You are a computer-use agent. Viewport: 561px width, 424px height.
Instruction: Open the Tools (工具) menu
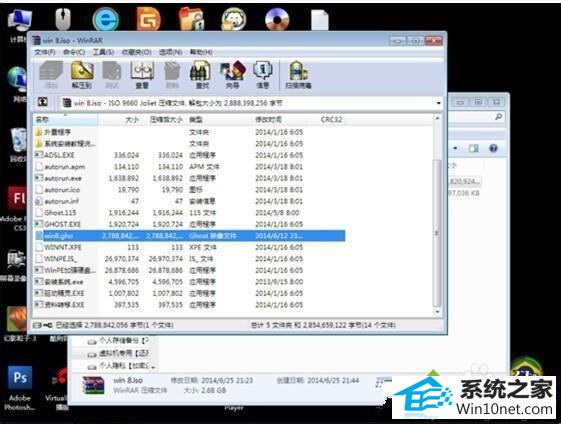(103, 52)
